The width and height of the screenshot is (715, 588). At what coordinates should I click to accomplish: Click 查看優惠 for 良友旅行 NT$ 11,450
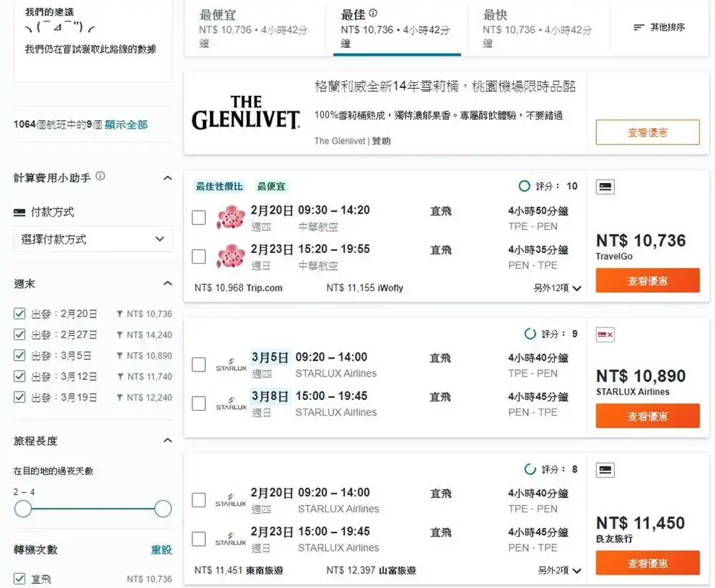click(648, 563)
